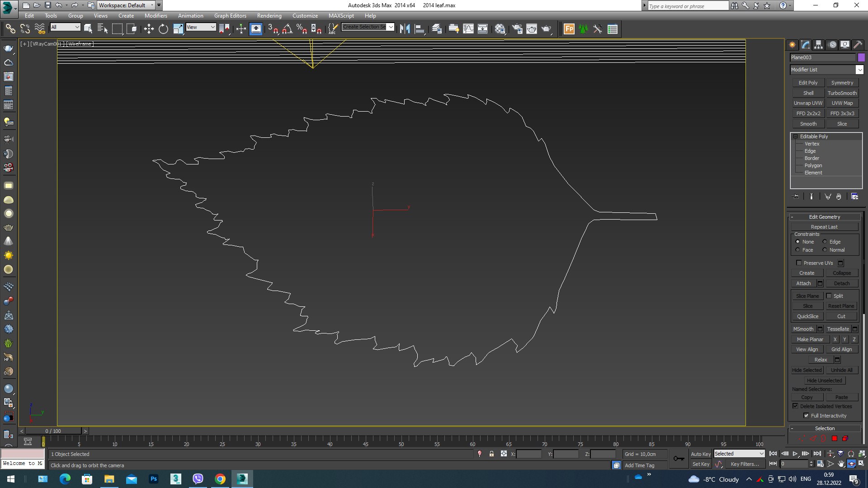Open the reference coordinate View dropdown
The width and height of the screenshot is (868, 488).
coord(201,27)
